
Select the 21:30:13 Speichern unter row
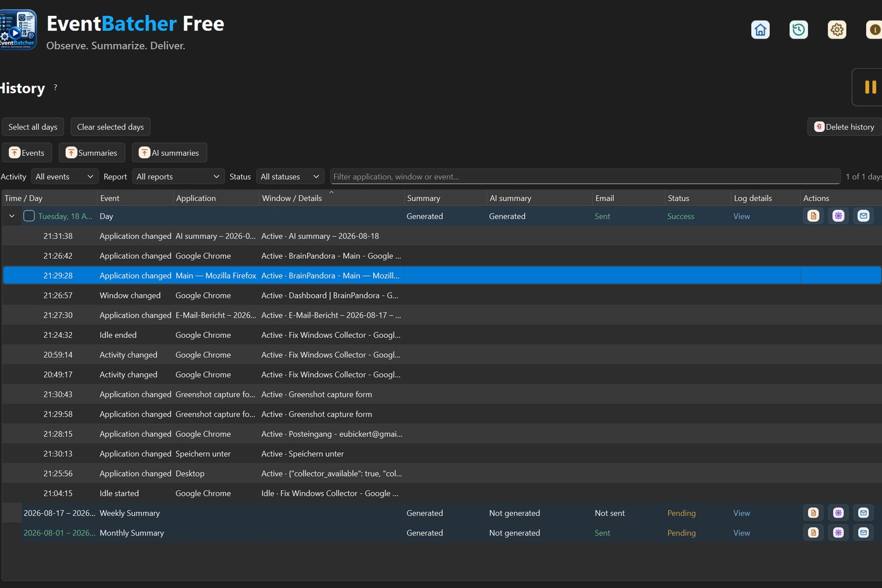pos(442,454)
